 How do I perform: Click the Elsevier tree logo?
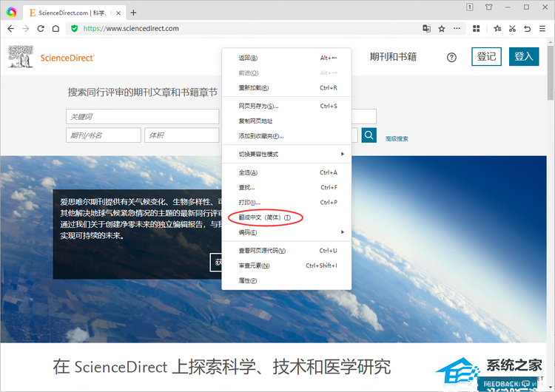point(21,57)
